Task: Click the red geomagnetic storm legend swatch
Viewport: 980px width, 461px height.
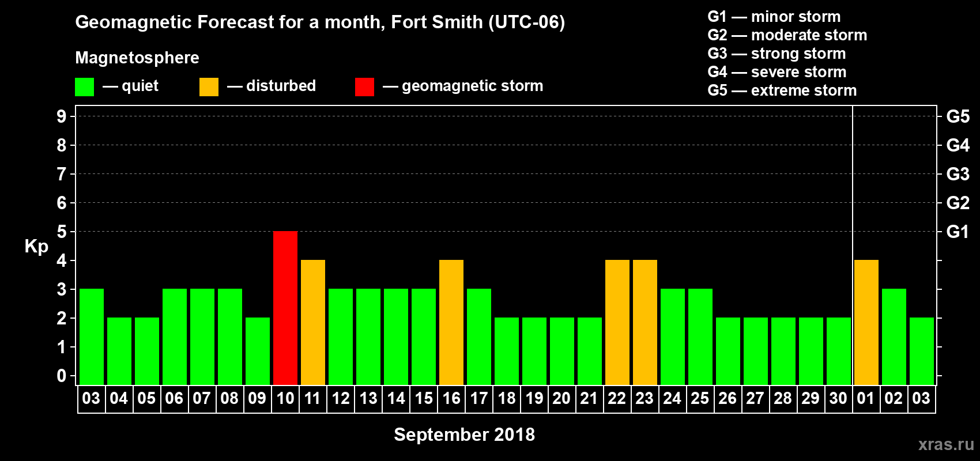Action: click(364, 87)
